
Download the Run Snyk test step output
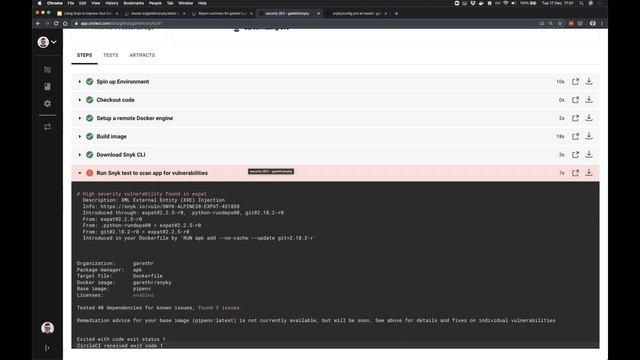click(589, 173)
